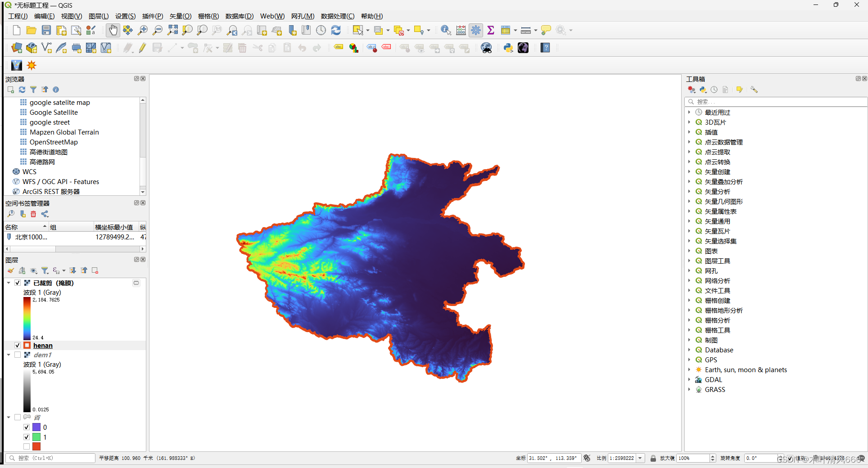The height and width of the screenshot is (468, 868).
Task: Open the measure tool dropdown arrow
Action: (x=536, y=30)
